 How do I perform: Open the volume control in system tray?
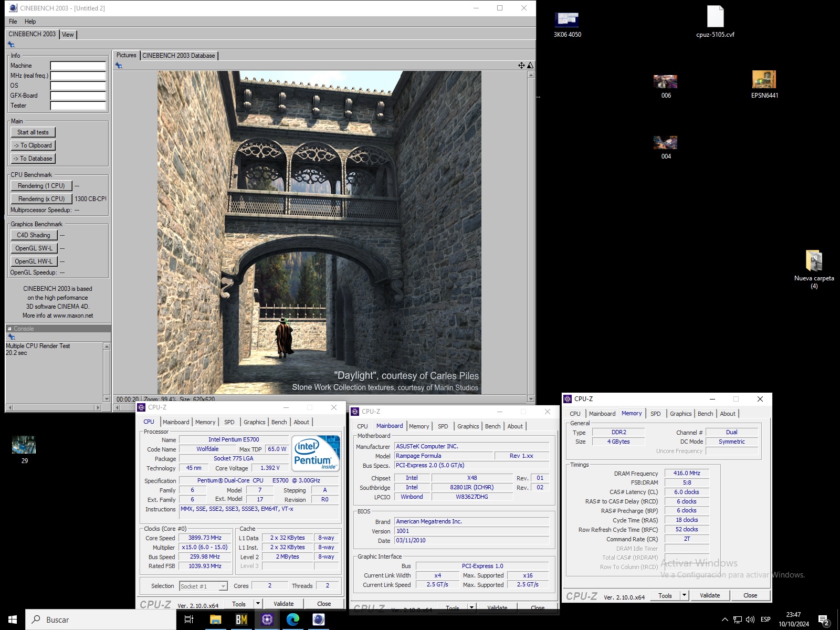tap(750, 619)
